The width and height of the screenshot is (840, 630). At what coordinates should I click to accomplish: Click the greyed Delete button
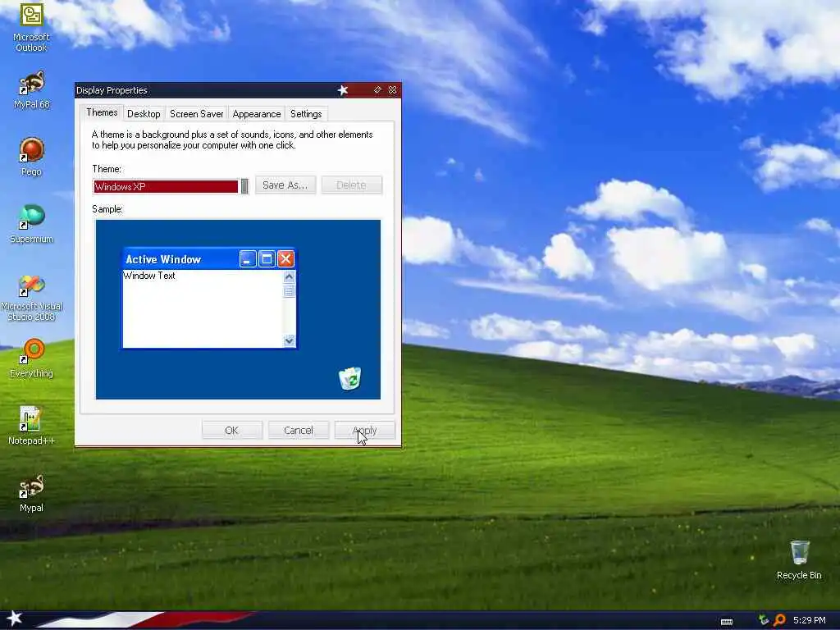pyautogui.click(x=351, y=185)
